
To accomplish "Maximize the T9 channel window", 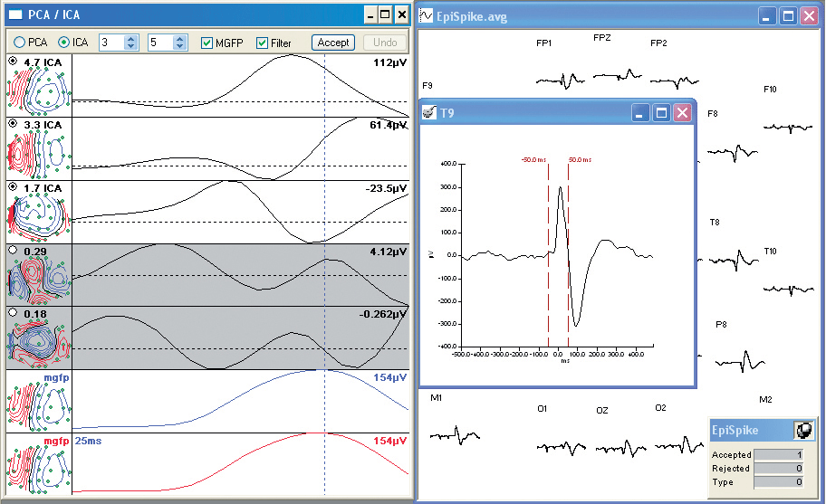I will coord(661,113).
